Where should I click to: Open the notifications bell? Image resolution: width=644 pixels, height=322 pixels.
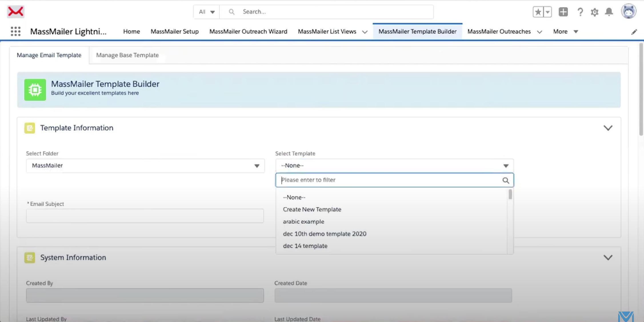pos(609,12)
